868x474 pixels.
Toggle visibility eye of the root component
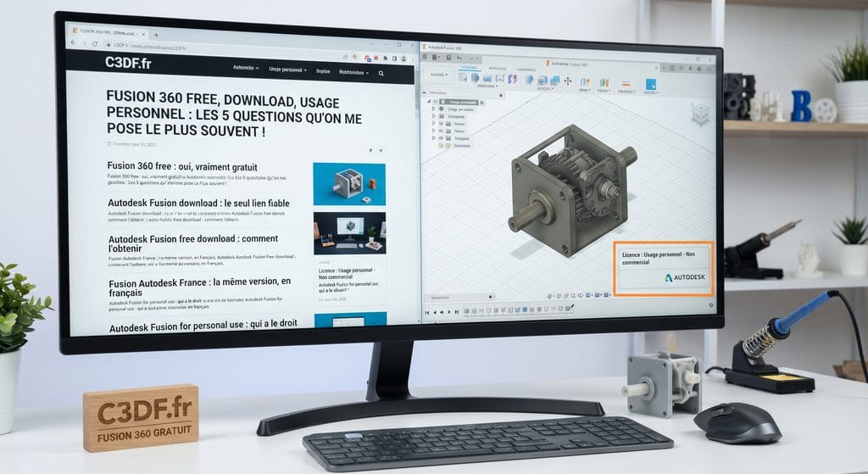(x=436, y=102)
